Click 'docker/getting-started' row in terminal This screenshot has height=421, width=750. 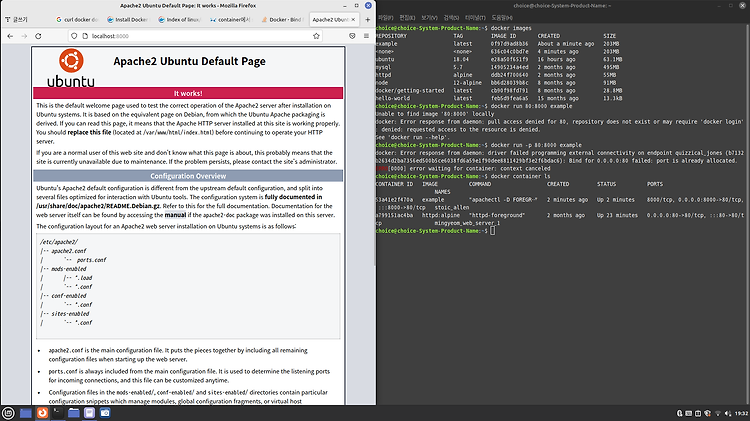pyautogui.click(x=498, y=90)
